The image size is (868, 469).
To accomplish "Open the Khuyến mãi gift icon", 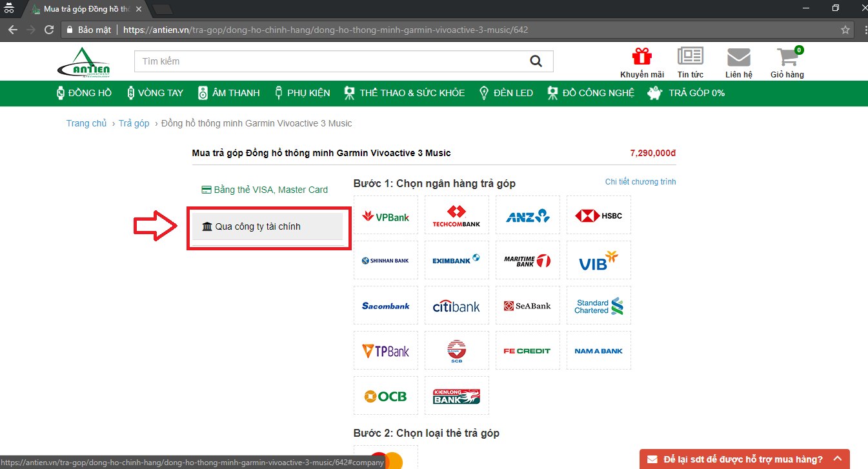I will coord(641,58).
